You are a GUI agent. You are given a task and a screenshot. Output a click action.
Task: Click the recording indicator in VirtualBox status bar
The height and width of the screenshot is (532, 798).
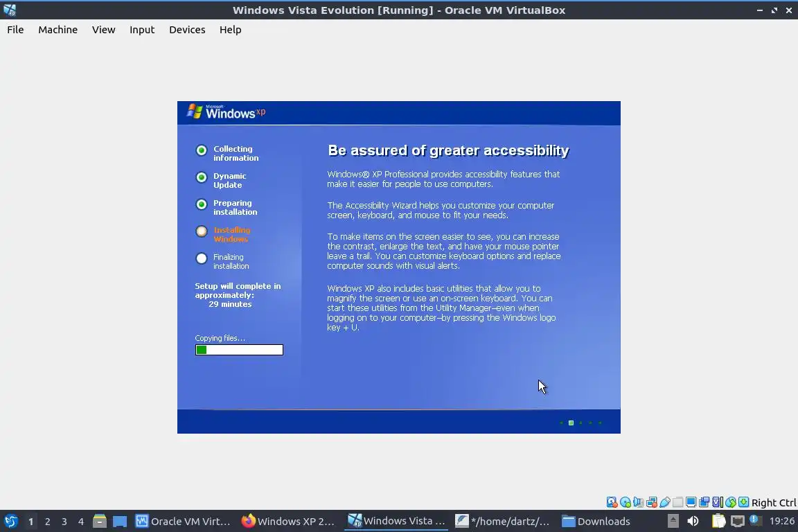(704, 502)
